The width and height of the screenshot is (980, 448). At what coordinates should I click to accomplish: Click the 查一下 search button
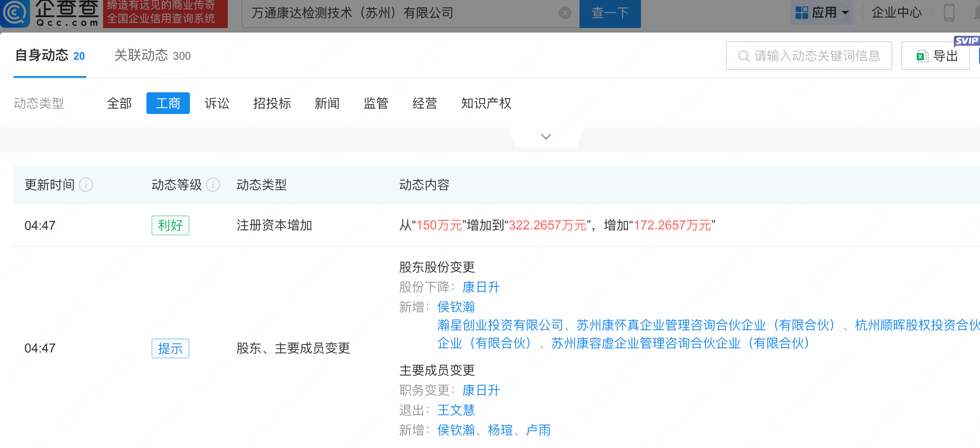tap(610, 13)
